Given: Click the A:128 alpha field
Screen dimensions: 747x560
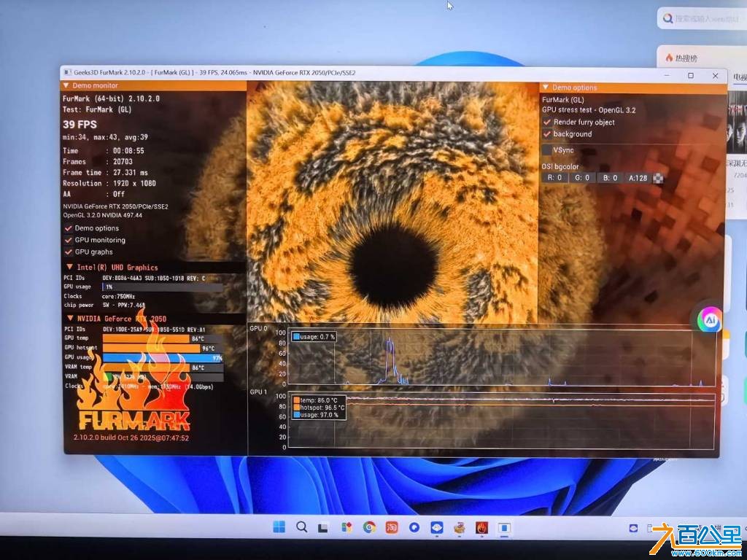Looking at the screenshot, I should point(638,178).
